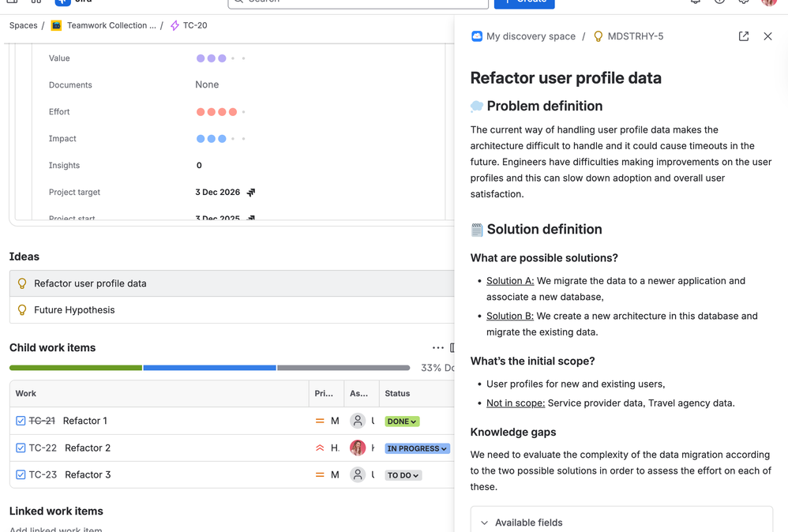Click the green done segment of progress bar

pos(76,368)
